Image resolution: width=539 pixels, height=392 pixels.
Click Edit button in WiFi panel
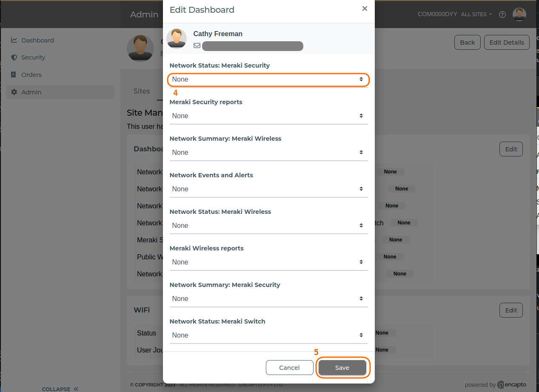coord(511,310)
